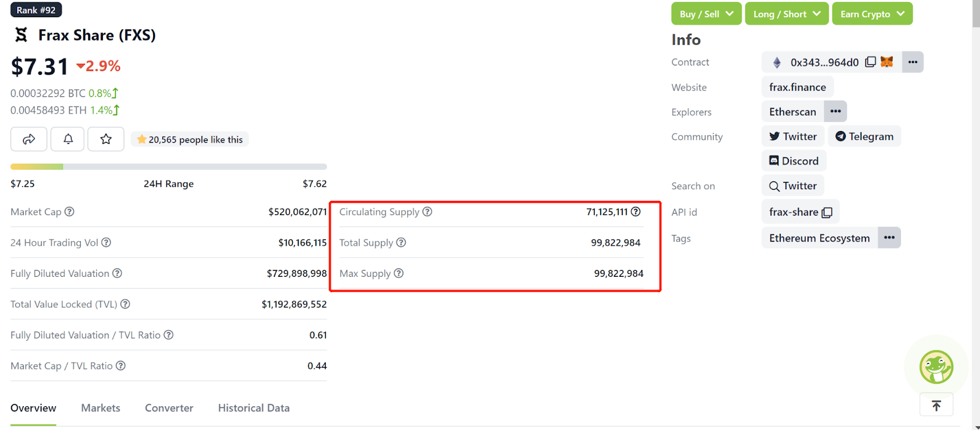Show Total Supply info icon

click(x=401, y=242)
